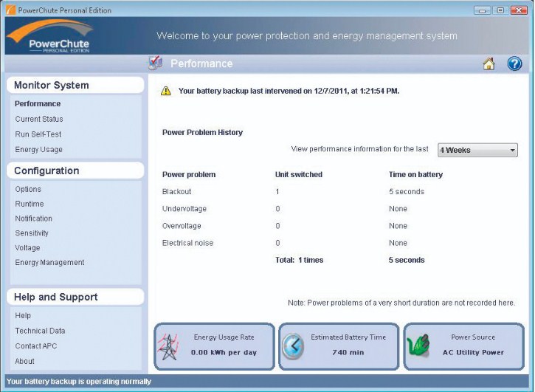Click 'AC Utility Power' value
The width and height of the screenshot is (535, 392).
pos(473,352)
